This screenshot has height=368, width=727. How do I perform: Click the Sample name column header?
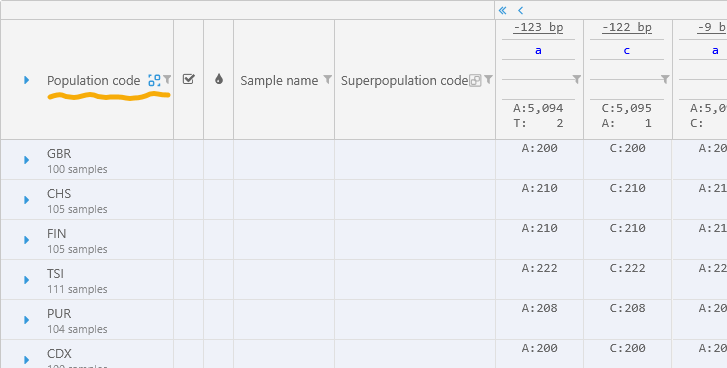tap(279, 80)
